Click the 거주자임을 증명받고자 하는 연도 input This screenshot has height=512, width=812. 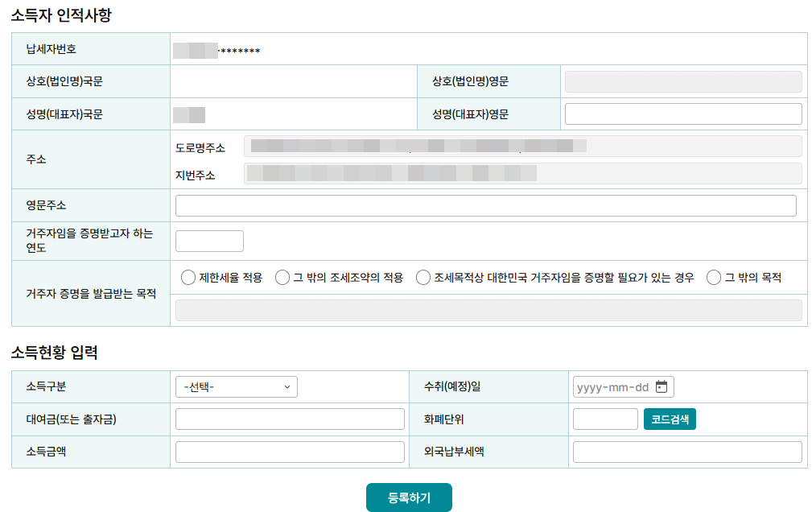click(x=208, y=240)
